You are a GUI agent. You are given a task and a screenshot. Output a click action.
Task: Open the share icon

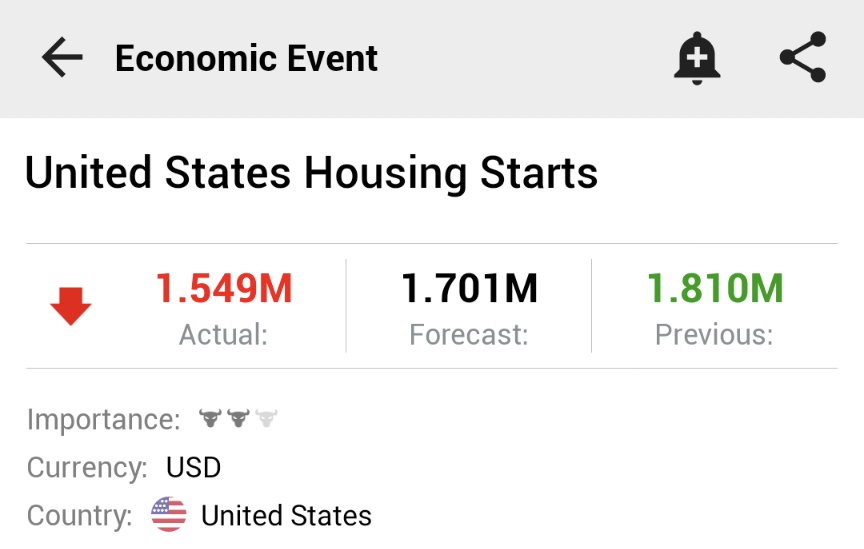click(x=803, y=58)
